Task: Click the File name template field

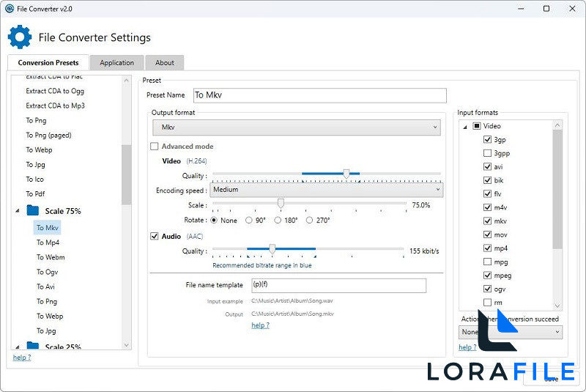Action: 338,286
